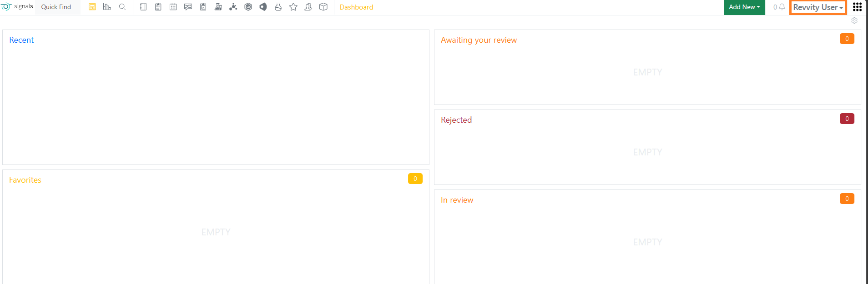Expand the Add New dropdown

pyautogui.click(x=744, y=7)
